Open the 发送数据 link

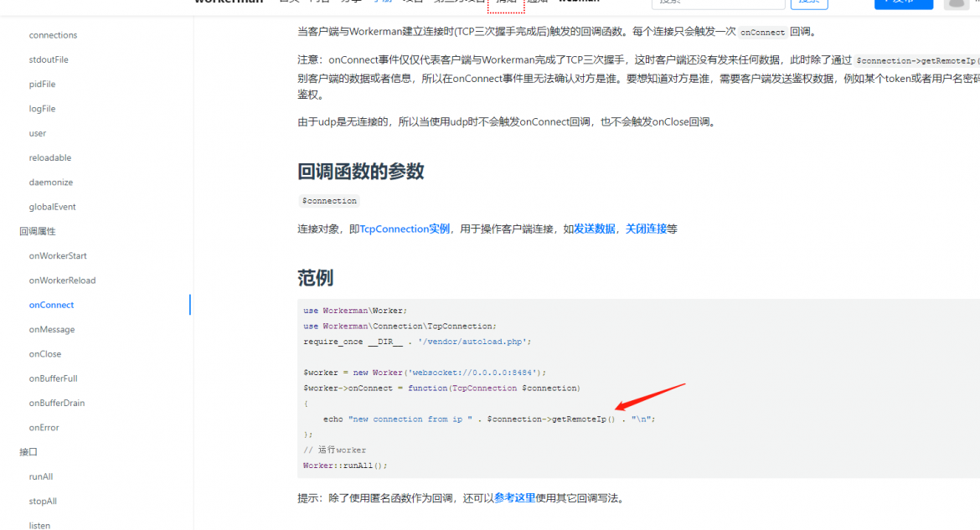(595, 229)
